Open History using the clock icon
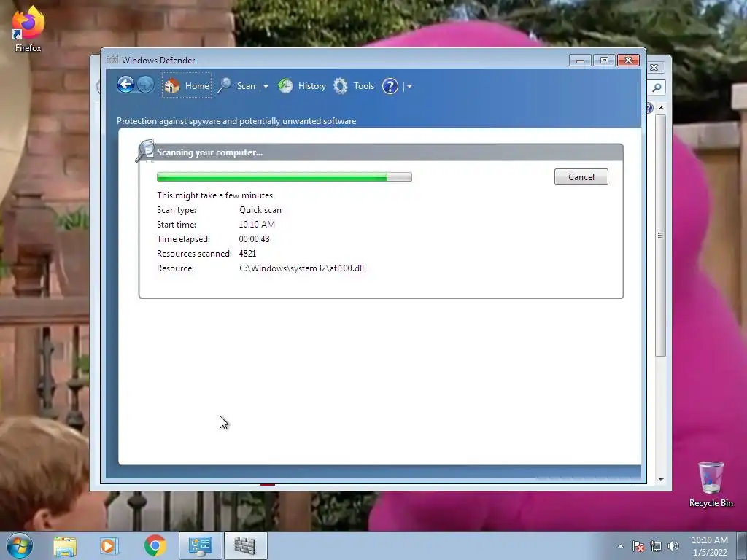 pos(285,86)
